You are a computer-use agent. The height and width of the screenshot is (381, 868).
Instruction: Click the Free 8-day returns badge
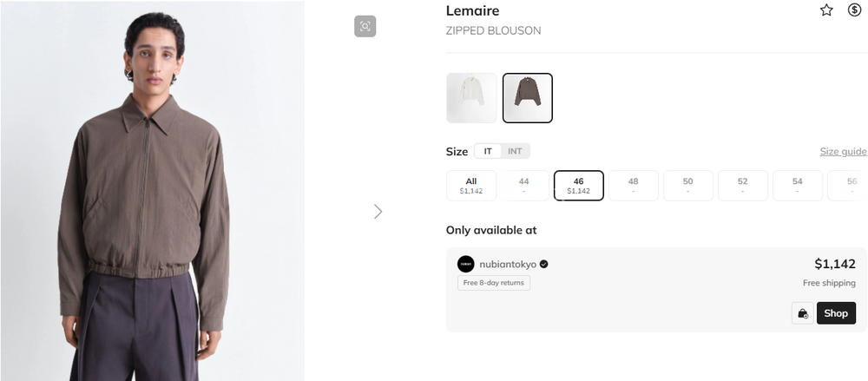[493, 283]
